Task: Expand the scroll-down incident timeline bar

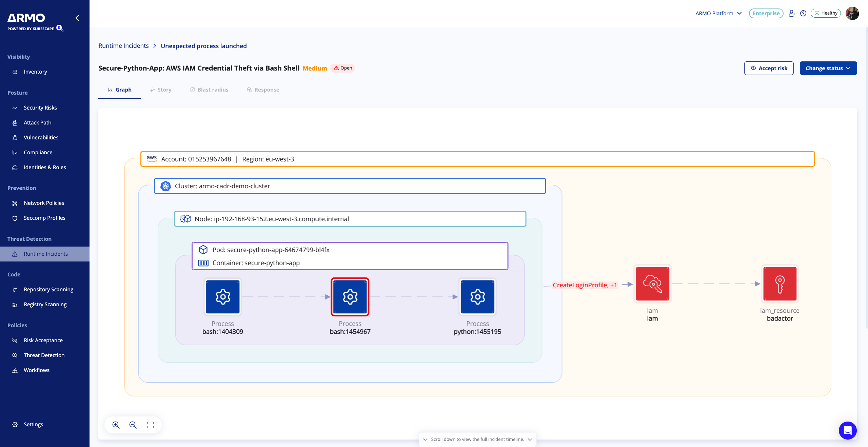Action: point(477,439)
